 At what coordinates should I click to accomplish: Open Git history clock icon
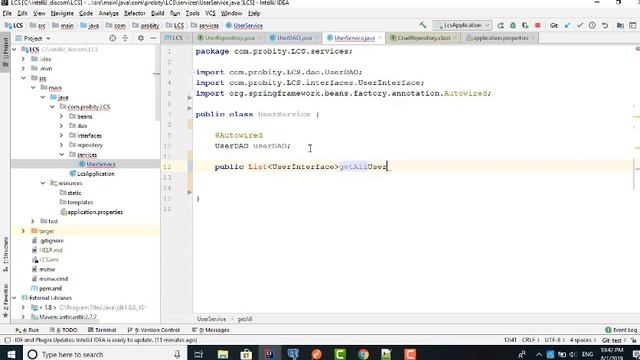(592, 25)
